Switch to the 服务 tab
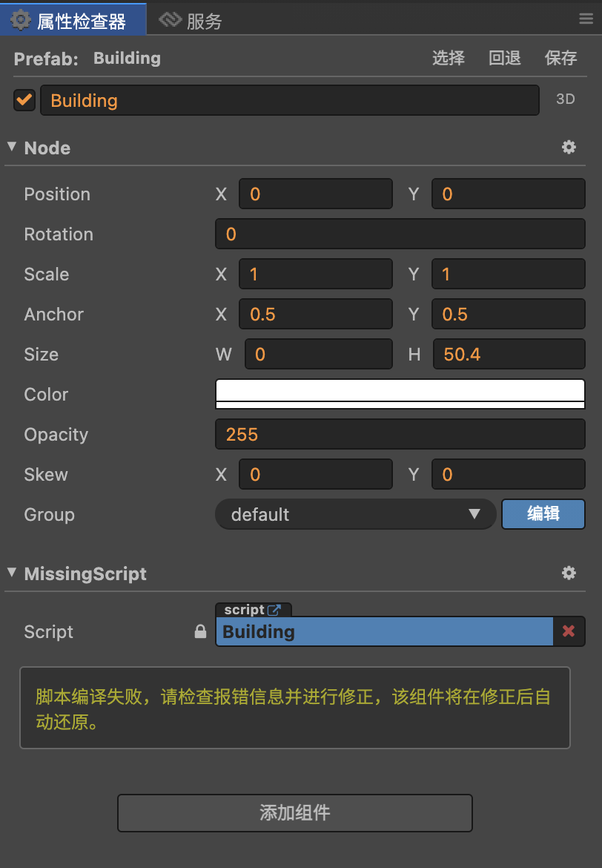602x868 pixels. coord(204,22)
